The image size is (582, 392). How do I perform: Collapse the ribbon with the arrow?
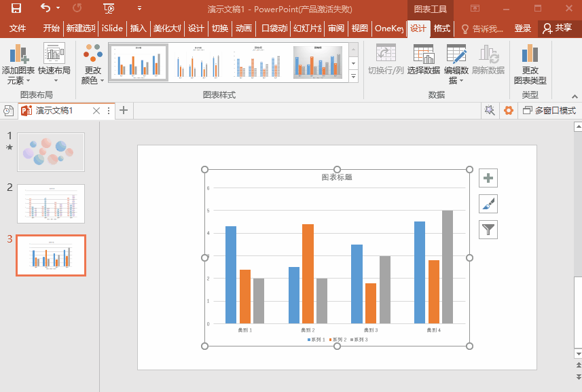pos(575,96)
